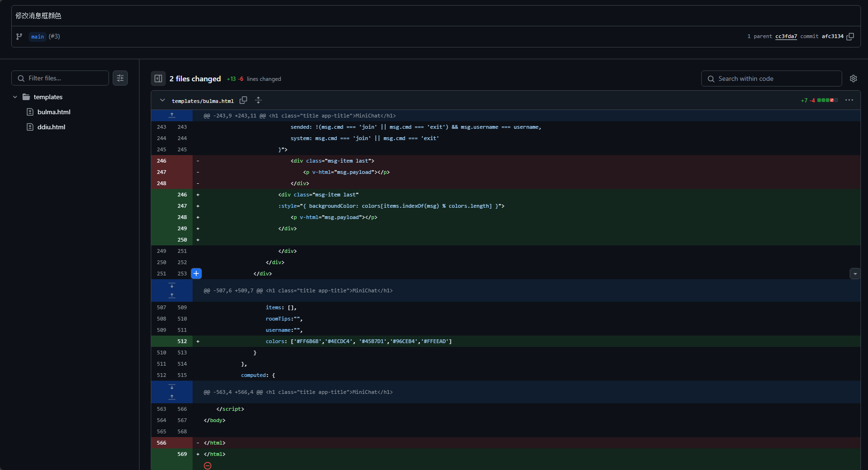Click the commit title 修改消息框颜色

tap(39, 16)
